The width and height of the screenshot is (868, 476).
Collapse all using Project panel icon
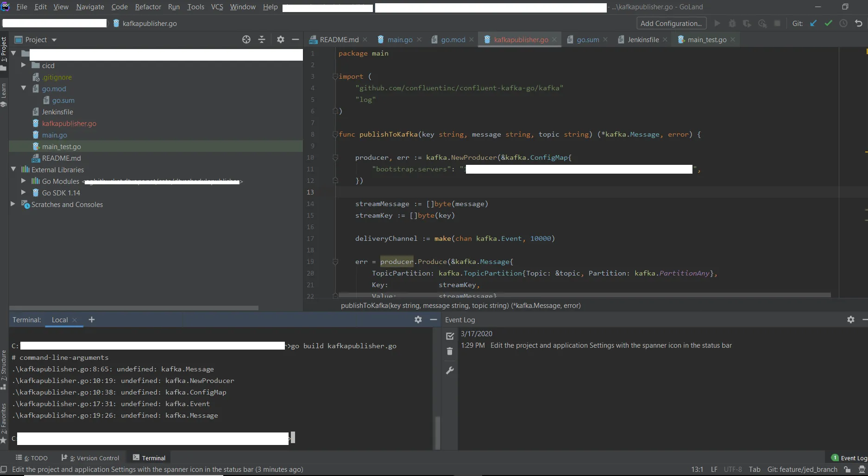(262, 40)
